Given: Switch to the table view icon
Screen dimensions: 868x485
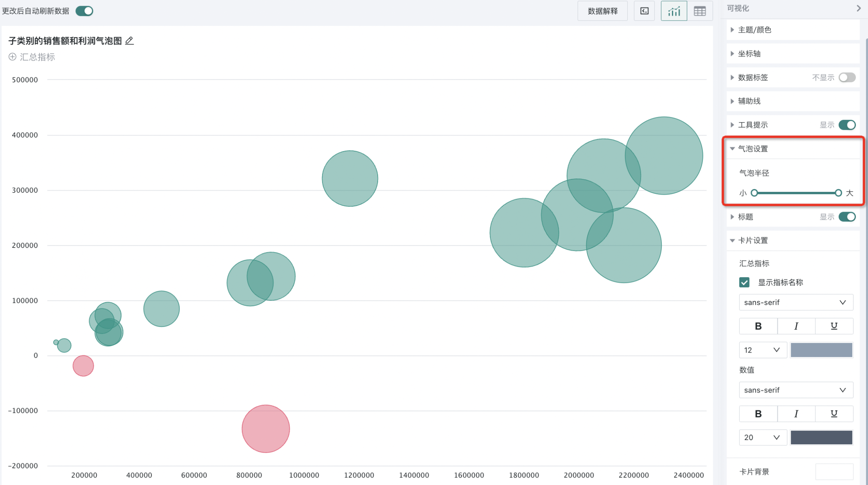Looking at the screenshot, I should tap(699, 11).
